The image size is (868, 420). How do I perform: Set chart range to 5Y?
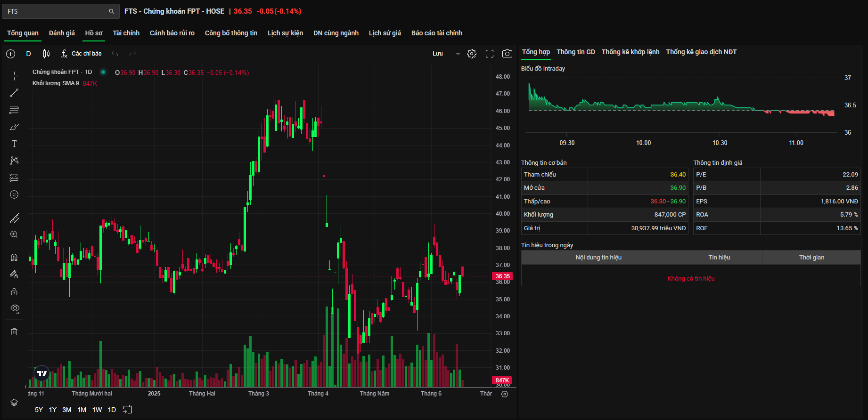pos(39,410)
